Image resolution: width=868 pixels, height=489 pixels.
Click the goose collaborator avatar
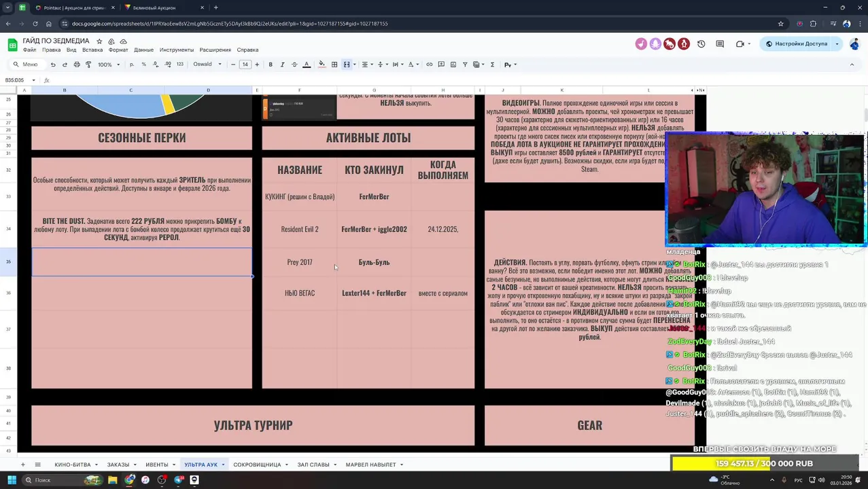click(x=641, y=43)
